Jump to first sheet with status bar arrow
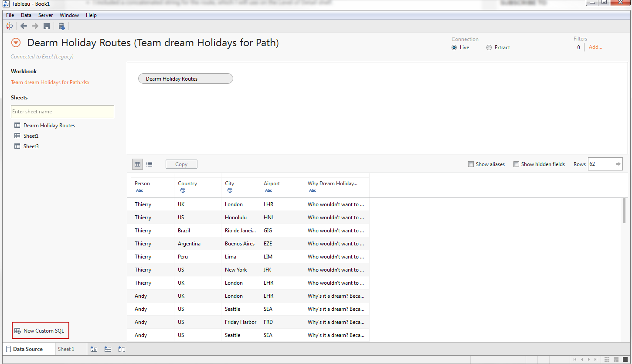The width and height of the screenshot is (632, 364). point(575,360)
